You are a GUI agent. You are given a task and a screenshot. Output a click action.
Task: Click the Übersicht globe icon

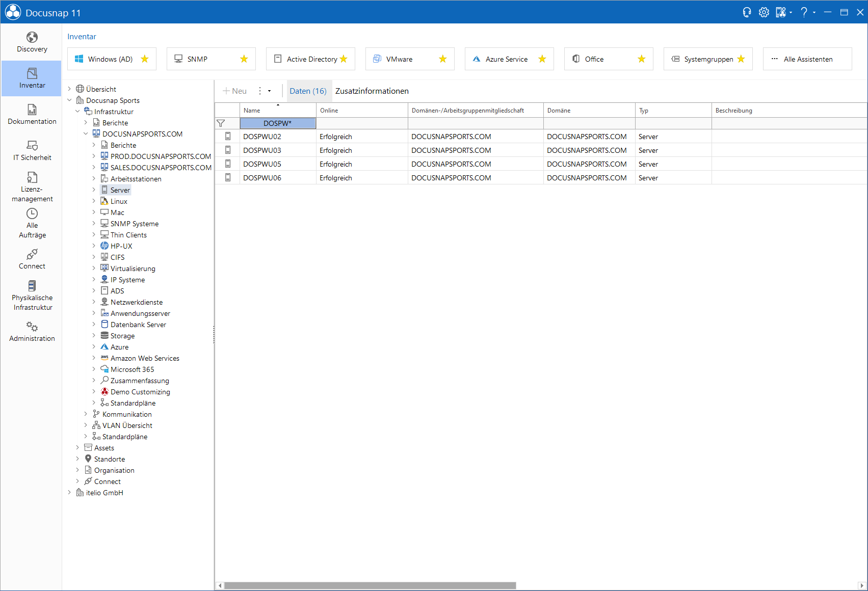coord(80,89)
